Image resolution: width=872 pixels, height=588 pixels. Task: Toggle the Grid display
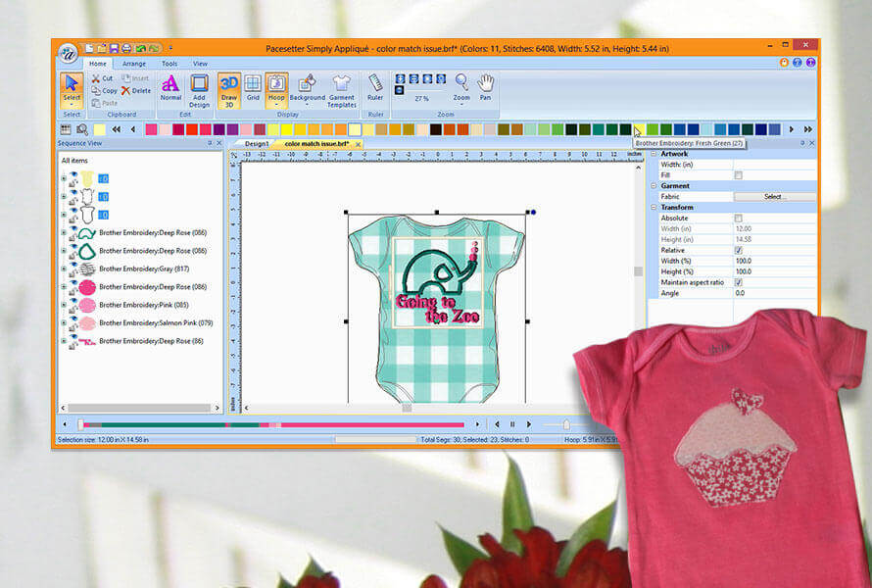253,88
